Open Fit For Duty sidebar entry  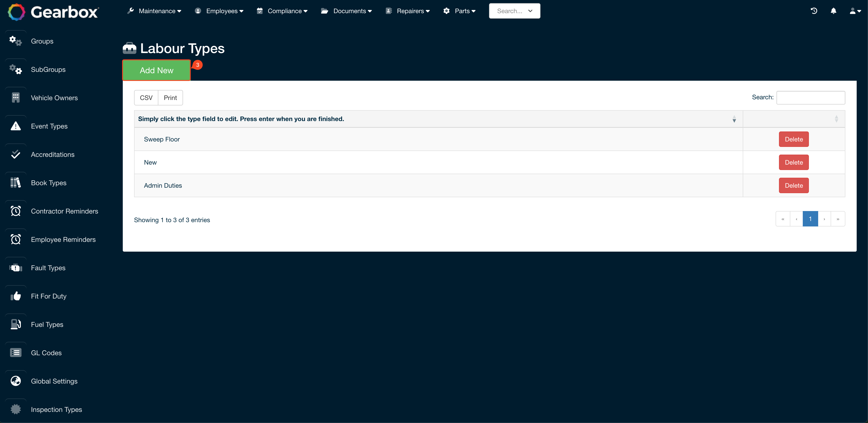click(48, 296)
